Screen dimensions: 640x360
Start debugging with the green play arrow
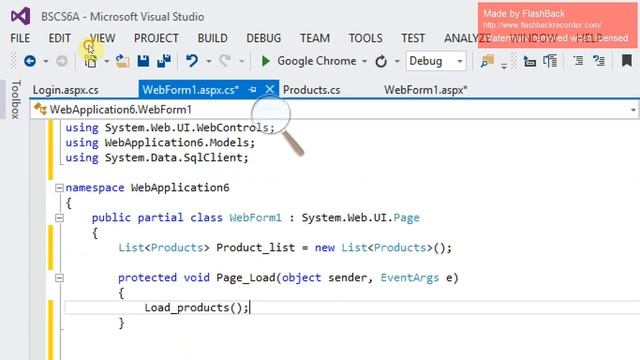[265, 61]
